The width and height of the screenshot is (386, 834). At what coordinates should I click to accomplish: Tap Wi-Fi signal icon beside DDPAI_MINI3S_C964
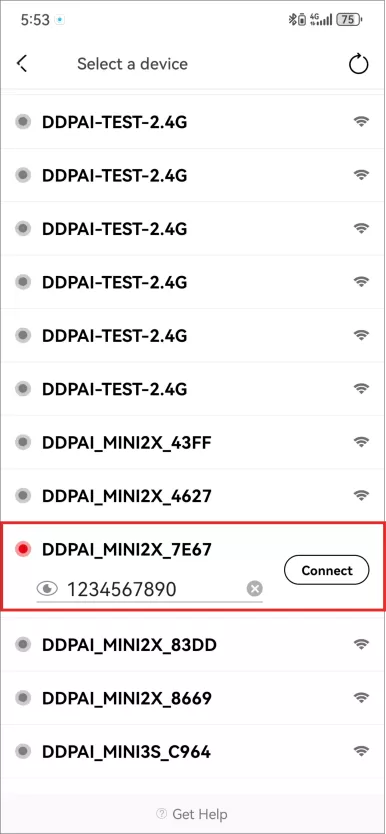click(x=362, y=751)
